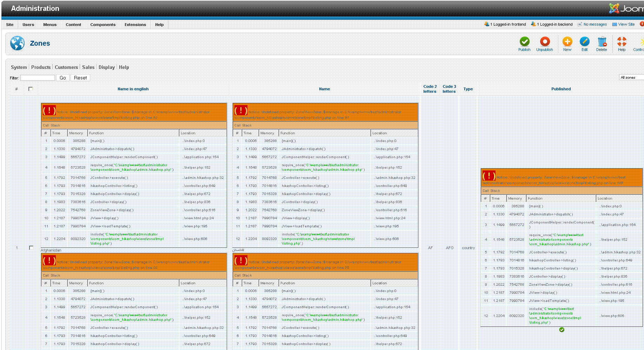Open Help via lifebuoy icon

[x=622, y=42]
